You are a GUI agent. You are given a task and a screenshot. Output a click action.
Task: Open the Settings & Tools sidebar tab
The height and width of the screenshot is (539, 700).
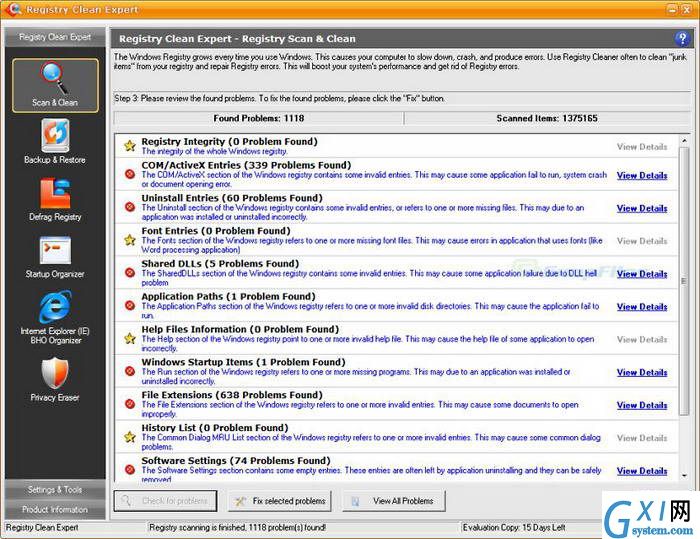[55, 490]
